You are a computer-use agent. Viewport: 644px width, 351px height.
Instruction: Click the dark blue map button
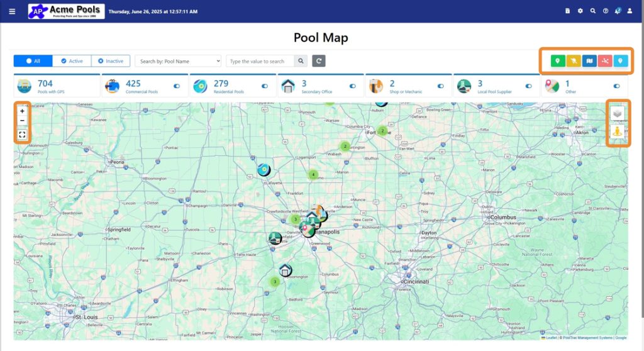pyautogui.click(x=589, y=61)
